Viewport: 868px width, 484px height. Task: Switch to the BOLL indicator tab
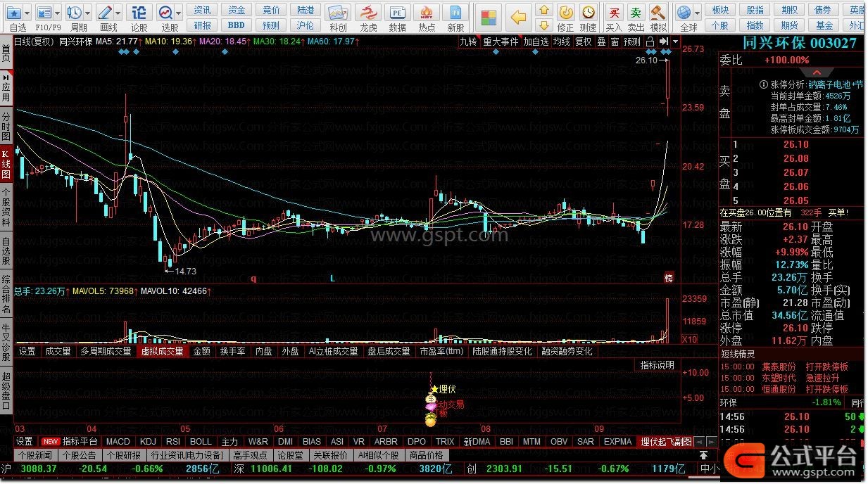click(x=201, y=441)
